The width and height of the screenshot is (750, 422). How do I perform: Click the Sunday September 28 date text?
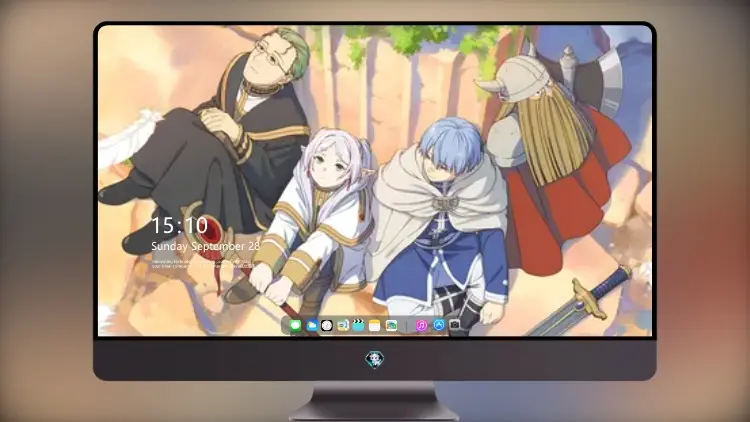206,246
